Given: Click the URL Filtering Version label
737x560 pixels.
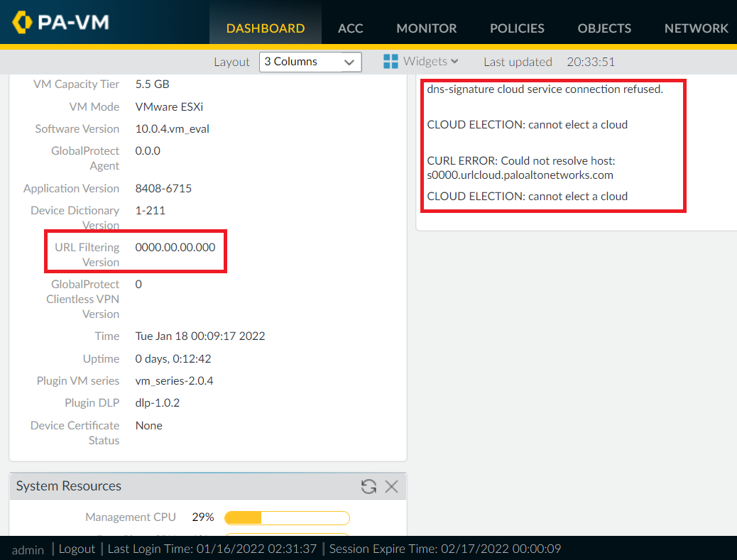Looking at the screenshot, I should coord(87,255).
